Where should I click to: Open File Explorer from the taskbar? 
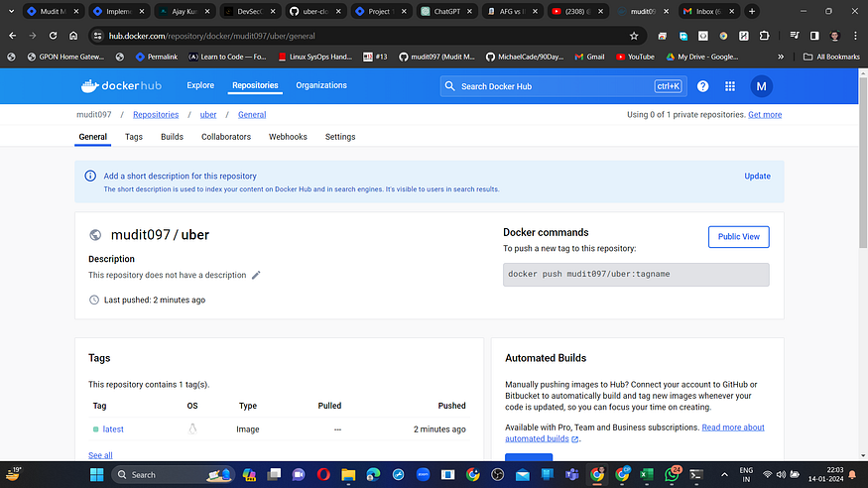click(x=348, y=475)
